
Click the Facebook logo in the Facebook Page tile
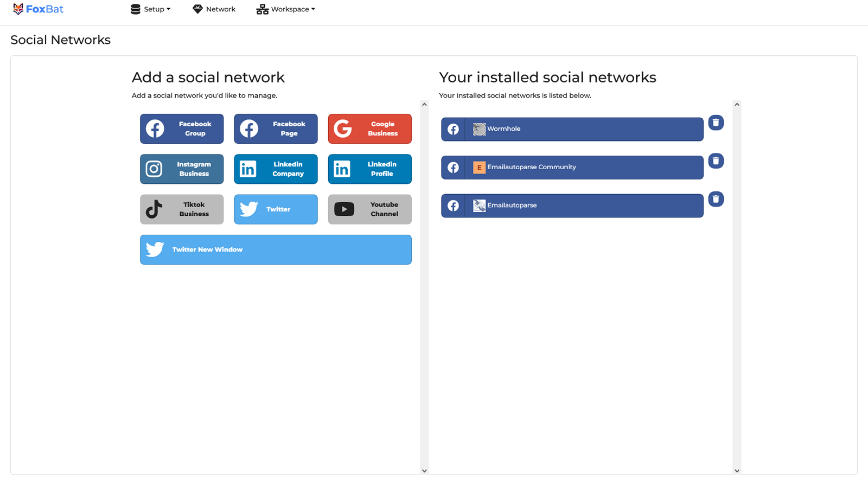[x=249, y=129]
